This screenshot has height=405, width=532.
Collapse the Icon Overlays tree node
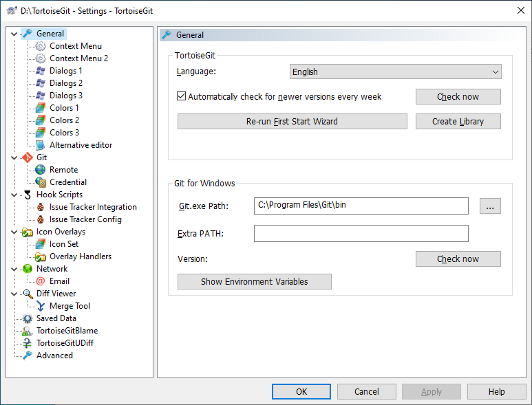[x=14, y=232]
